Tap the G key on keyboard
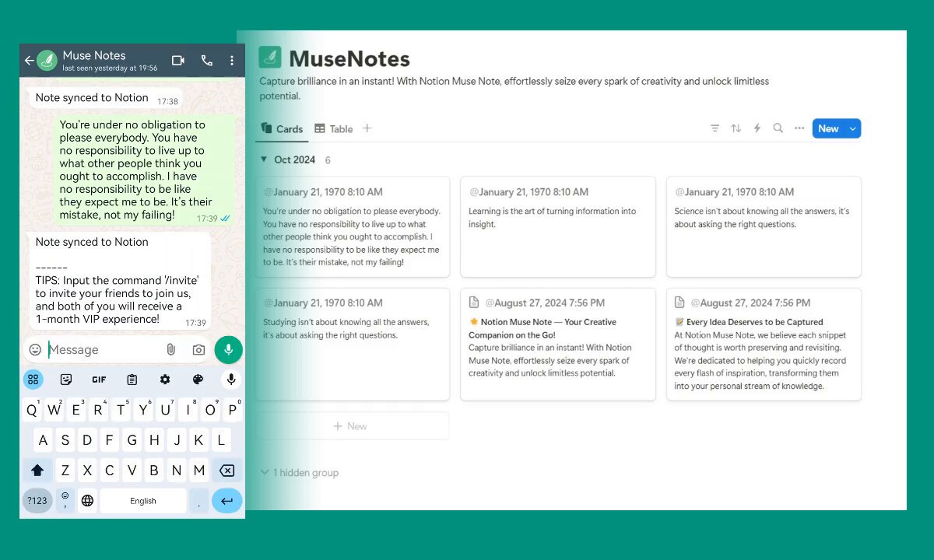Screen dimensions: 934x560 click(x=132, y=440)
